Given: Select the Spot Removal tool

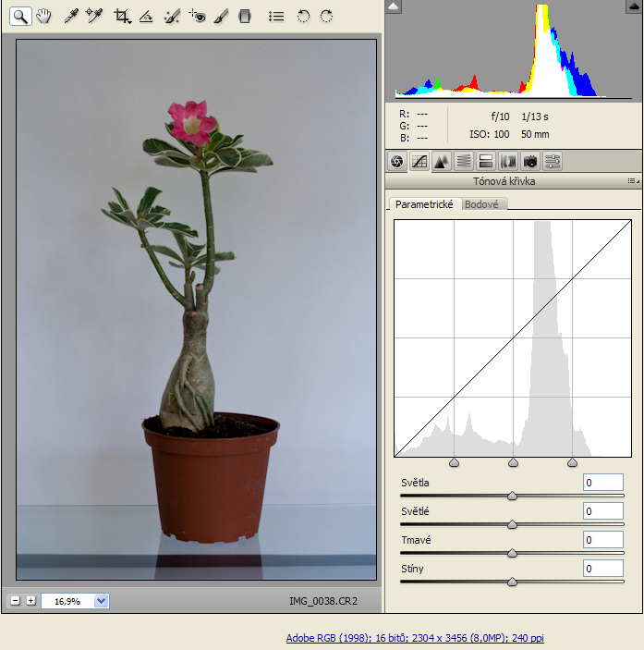Looking at the screenshot, I should pos(172,17).
